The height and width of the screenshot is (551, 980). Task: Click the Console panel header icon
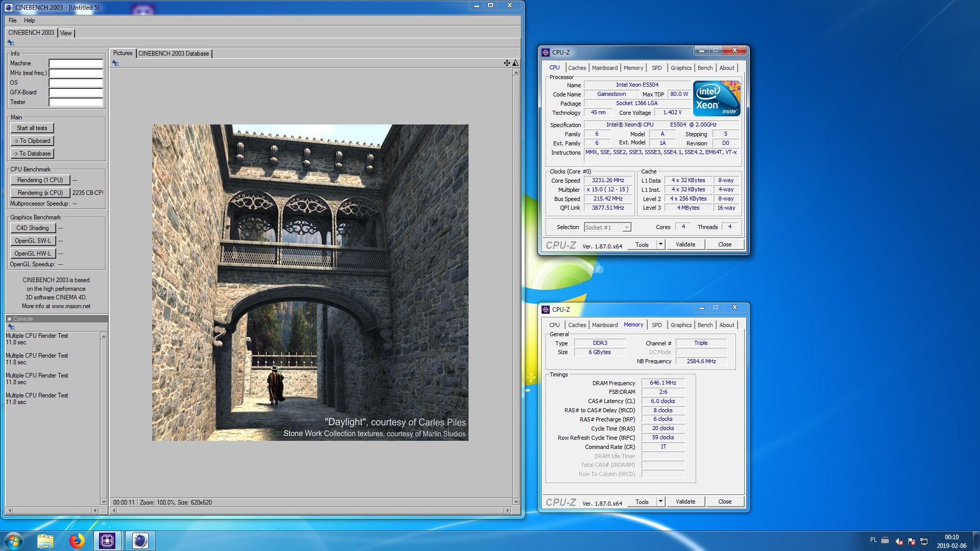(9, 319)
